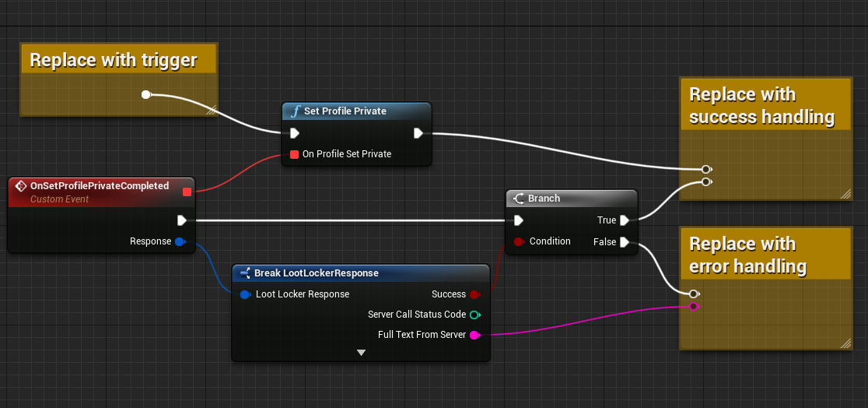Click the Success boolean output pin
Viewport: 868px width, 408px height.
(x=474, y=294)
